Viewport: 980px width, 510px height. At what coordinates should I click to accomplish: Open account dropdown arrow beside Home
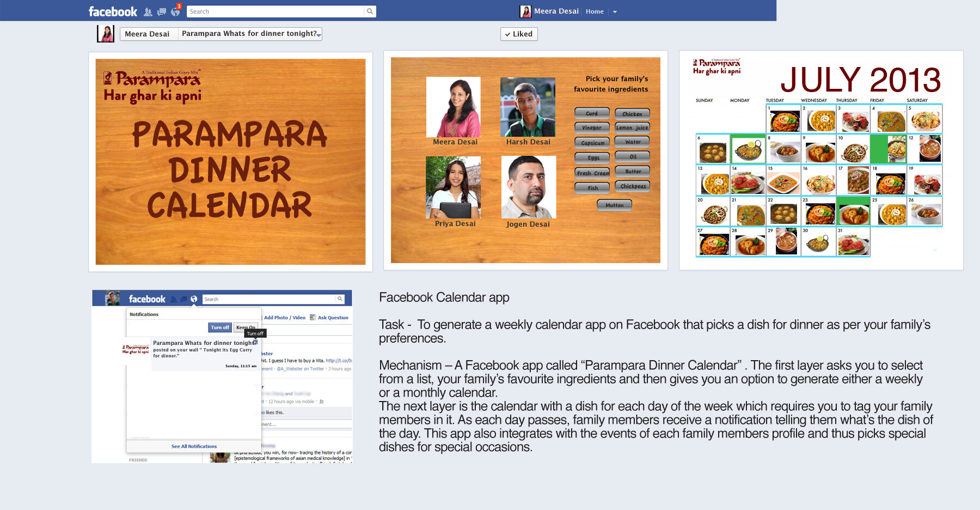(x=615, y=11)
